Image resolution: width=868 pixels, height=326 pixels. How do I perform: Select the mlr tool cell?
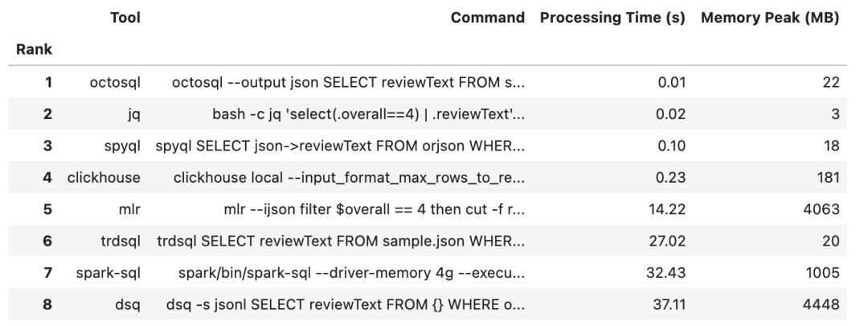tap(133, 214)
